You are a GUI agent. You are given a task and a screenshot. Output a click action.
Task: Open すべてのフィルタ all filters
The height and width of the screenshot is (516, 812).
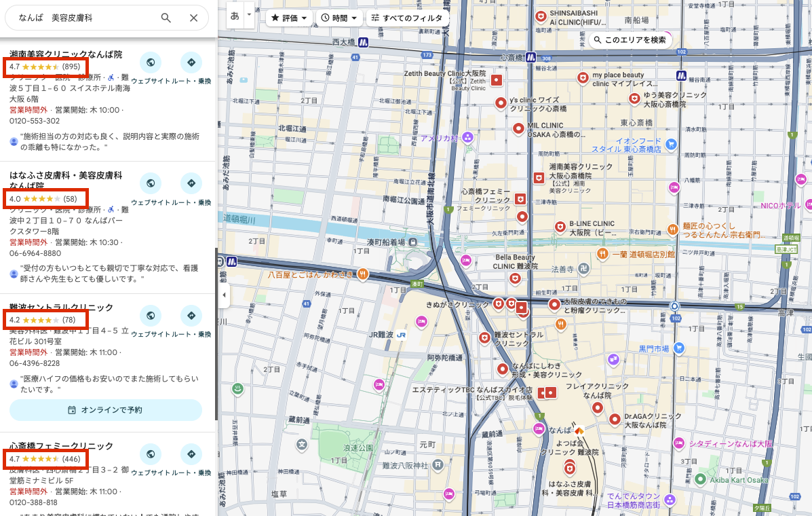point(407,18)
